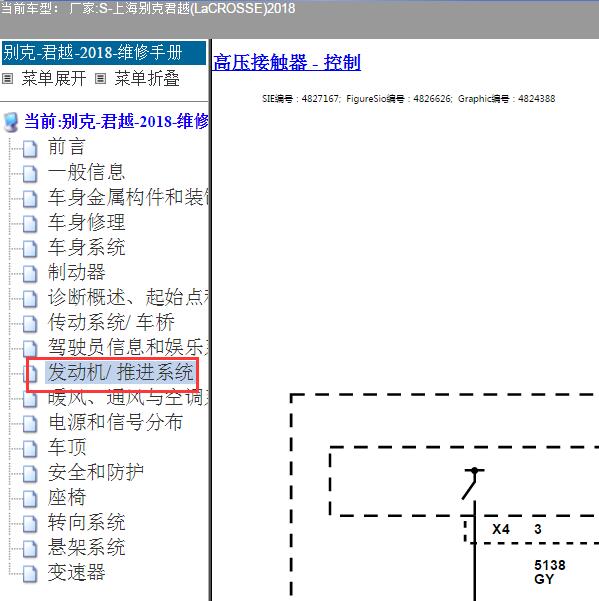599x601 pixels.
Task: Open the 传动系统/车桥 tree item
Action: pos(111,322)
